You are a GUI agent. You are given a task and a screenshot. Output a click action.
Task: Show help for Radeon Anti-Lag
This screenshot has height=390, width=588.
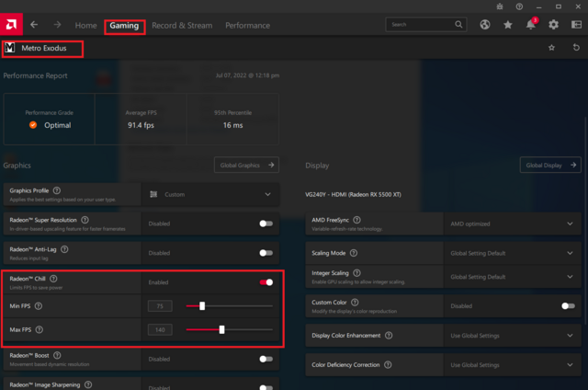tap(64, 249)
